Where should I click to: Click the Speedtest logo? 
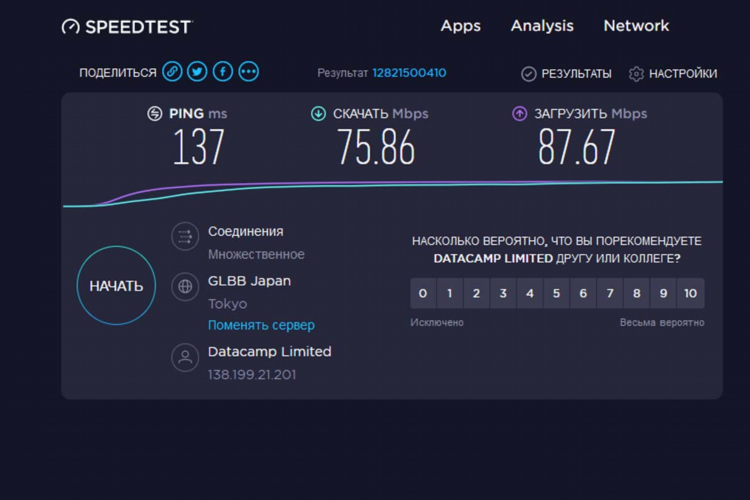[127, 27]
